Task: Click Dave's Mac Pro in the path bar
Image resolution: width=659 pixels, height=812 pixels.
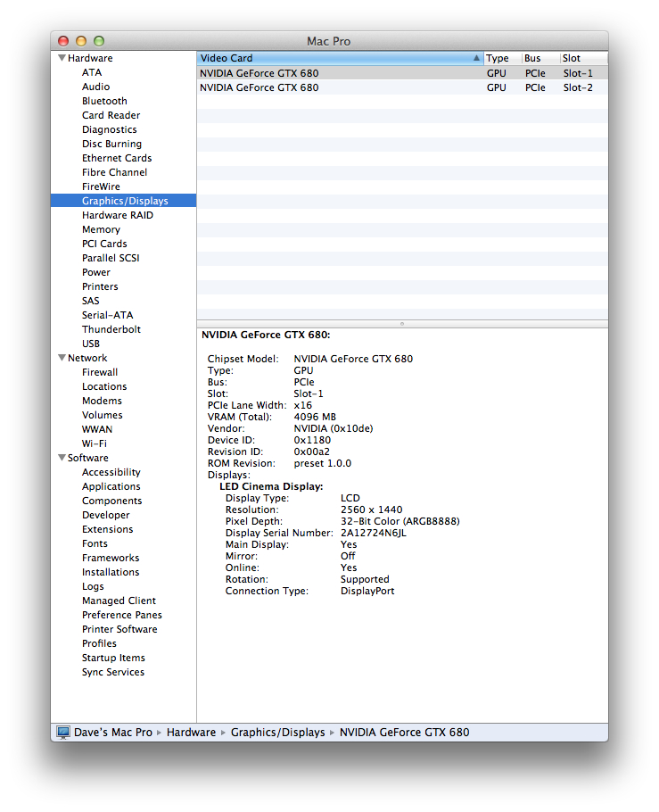Action: pos(113,733)
